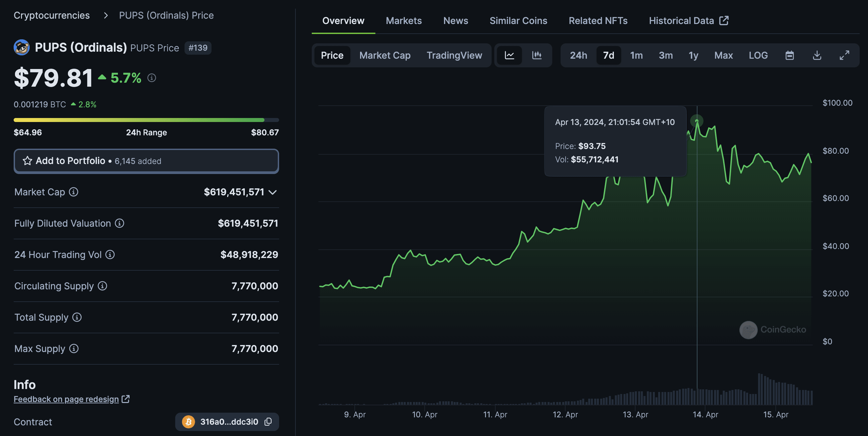
Task: Open the calendar date range picker
Action: tap(789, 55)
